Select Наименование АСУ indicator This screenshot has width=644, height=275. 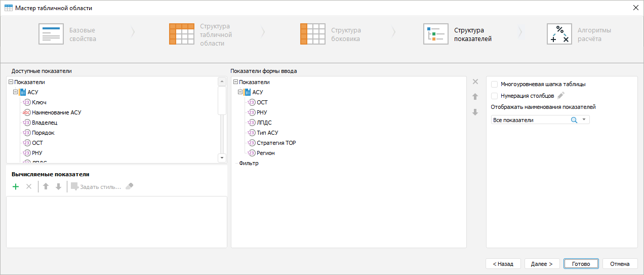click(56, 112)
